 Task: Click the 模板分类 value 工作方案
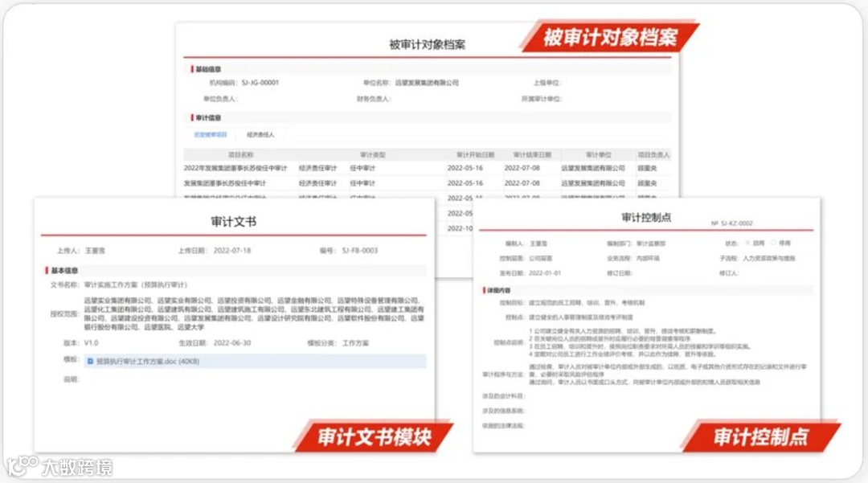coord(355,343)
